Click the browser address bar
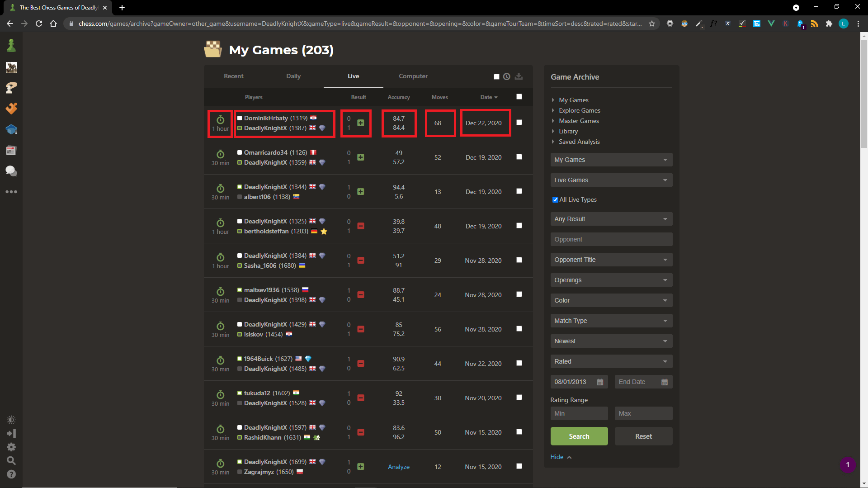 pyautogui.click(x=359, y=24)
